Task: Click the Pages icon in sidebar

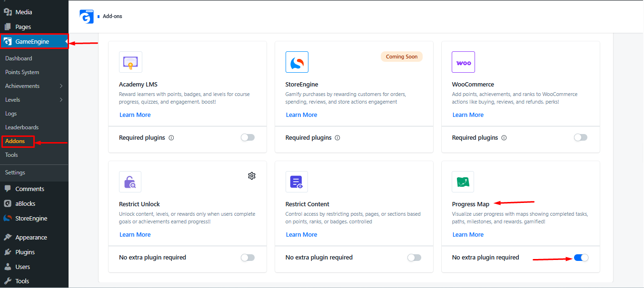Action: [x=8, y=27]
